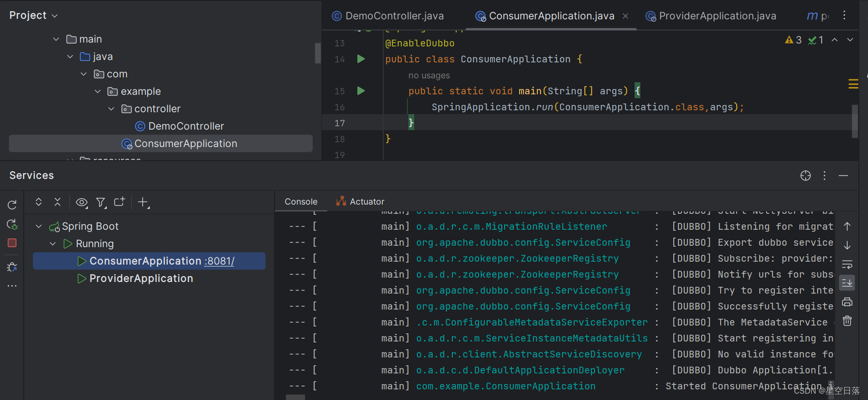Image resolution: width=868 pixels, height=400 pixels.
Task: Click the console print icon
Action: [x=847, y=302]
